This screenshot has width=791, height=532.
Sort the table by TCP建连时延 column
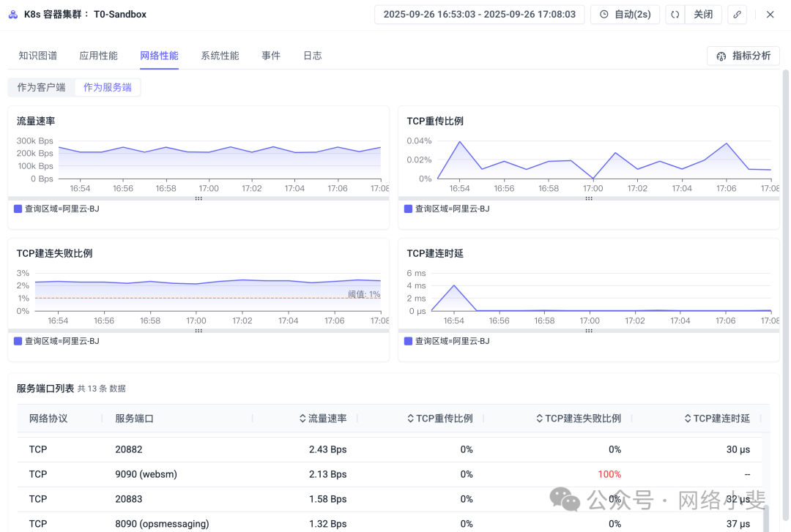coord(717,419)
